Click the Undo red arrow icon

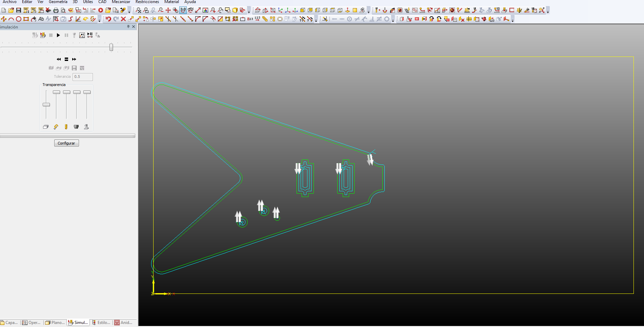click(108, 19)
